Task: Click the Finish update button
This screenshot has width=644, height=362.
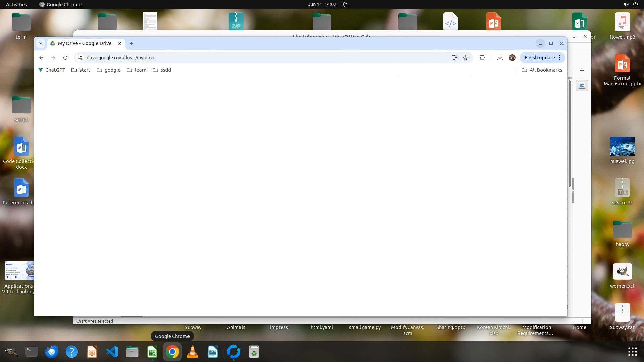Action: pyautogui.click(x=539, y=58)
